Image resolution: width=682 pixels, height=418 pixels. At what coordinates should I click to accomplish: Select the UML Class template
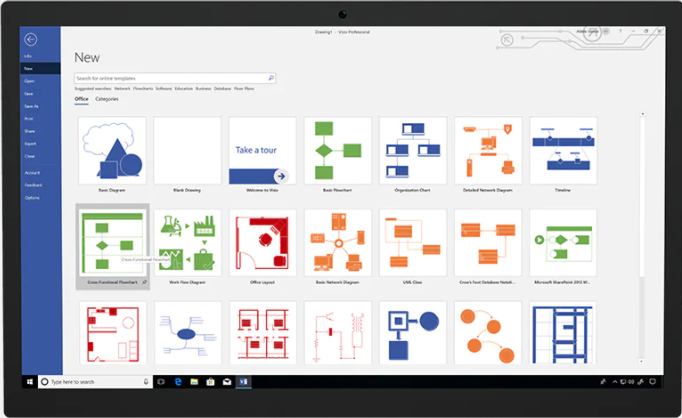[x=413, y=243]
